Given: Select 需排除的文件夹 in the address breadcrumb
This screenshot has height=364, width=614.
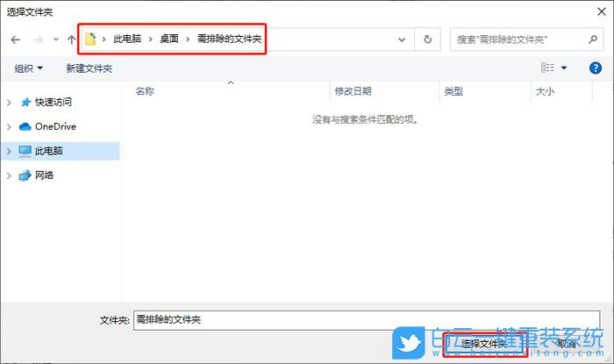Looking at the screenshot, I should pos(229,39).
